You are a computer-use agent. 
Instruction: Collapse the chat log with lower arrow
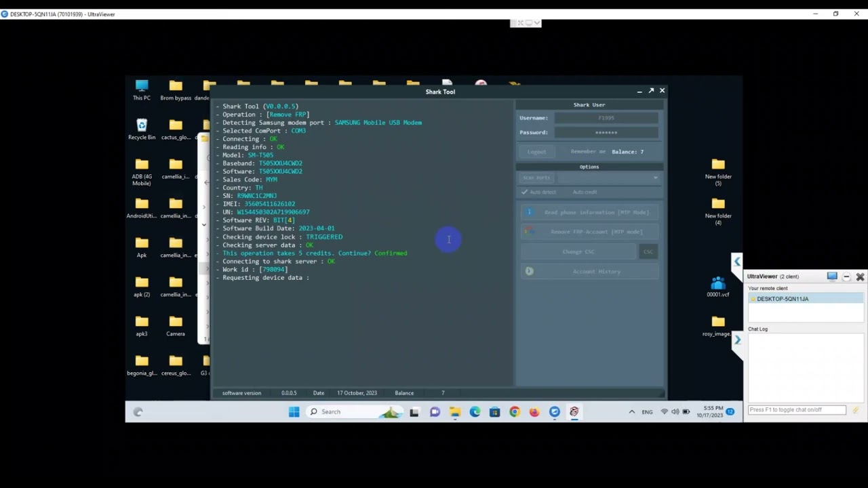(x=737, y=340)
